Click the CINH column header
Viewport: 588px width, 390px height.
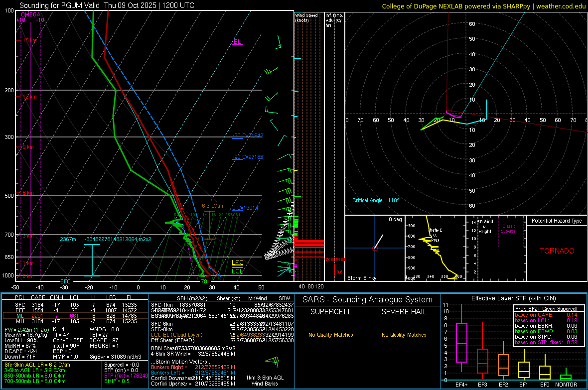click(57, 297)
